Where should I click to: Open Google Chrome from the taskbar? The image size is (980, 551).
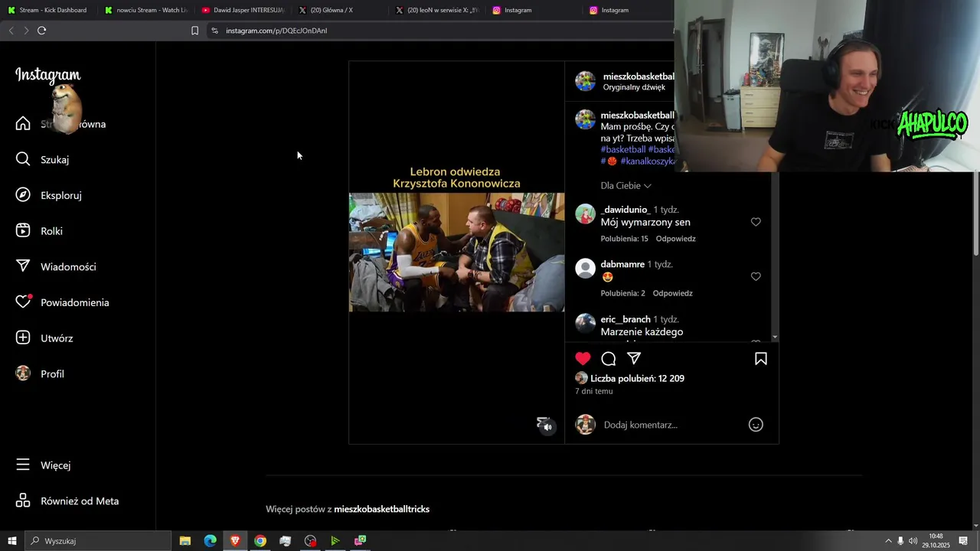(x=260, y=541)
